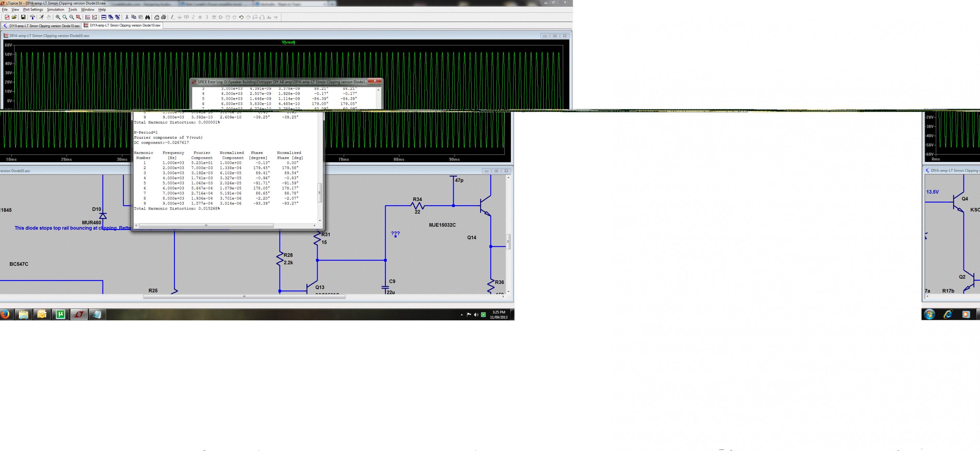980x451 pixels.
Task: Show hidden tray icons arrow
Action: click(462, 315)
